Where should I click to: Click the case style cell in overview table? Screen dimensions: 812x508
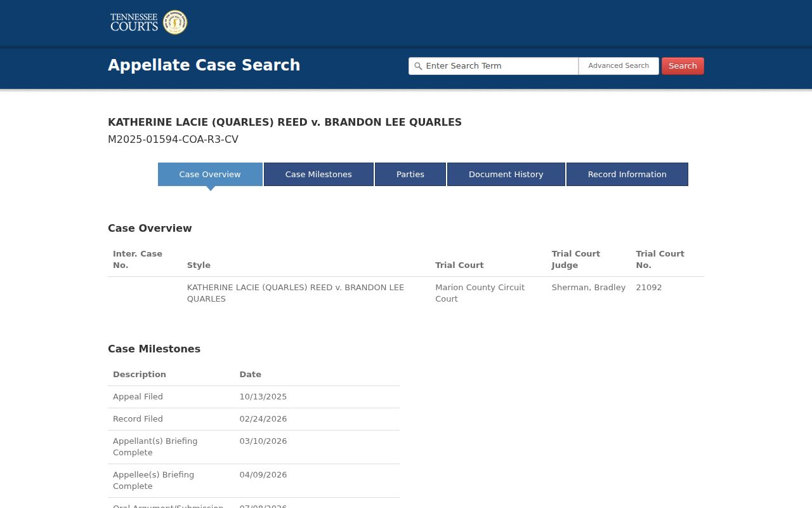(296, 293)
